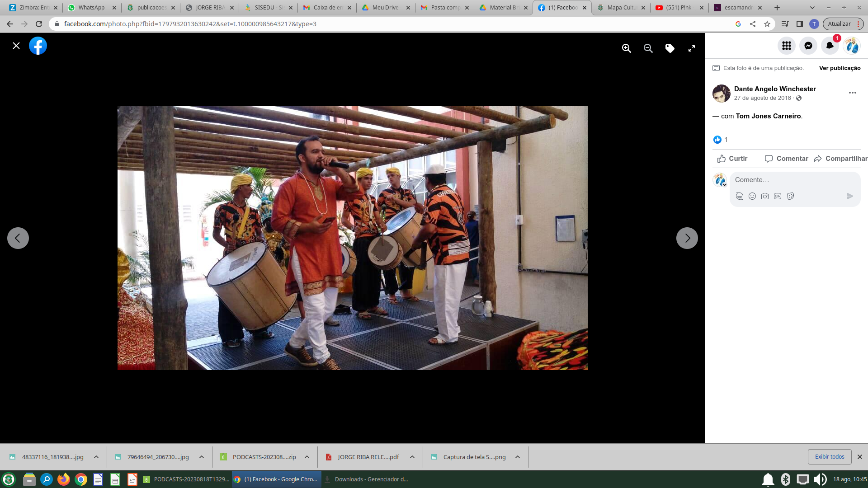Go to previous photo arrow
This screenshot has width=868, height=488.
pyautogui.click(x=18, y=238)
